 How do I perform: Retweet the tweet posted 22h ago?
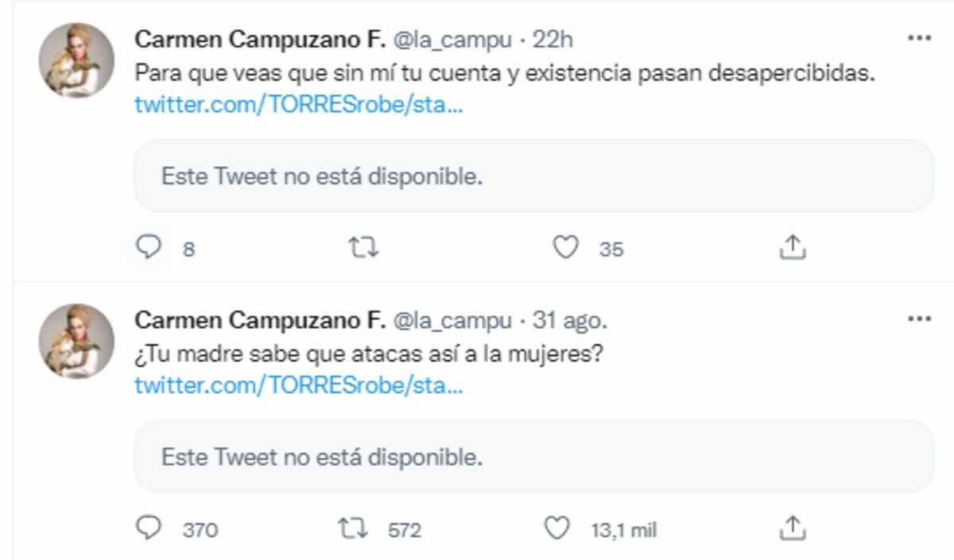click(x=364, y=249)
